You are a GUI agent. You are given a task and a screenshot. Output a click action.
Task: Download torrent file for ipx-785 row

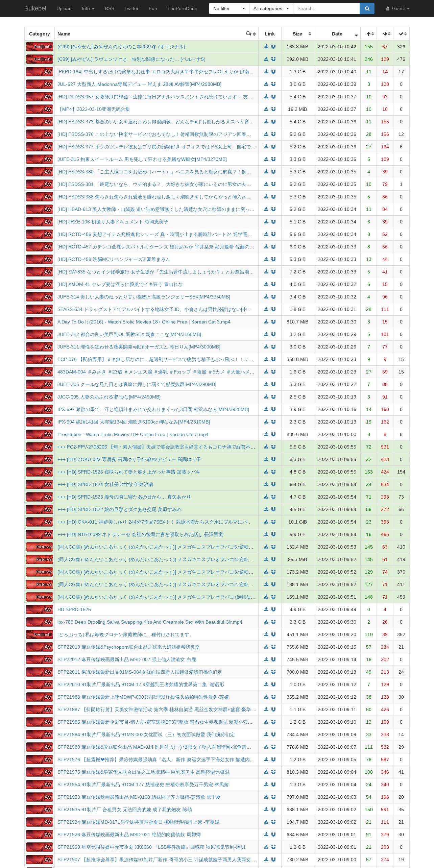click(266, 622)
